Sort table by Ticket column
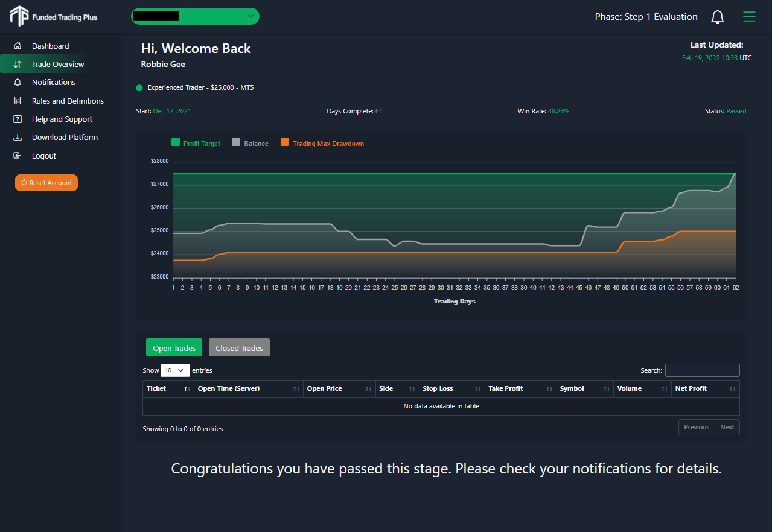This screenshot has height=532, width=772. click(168, 388)
